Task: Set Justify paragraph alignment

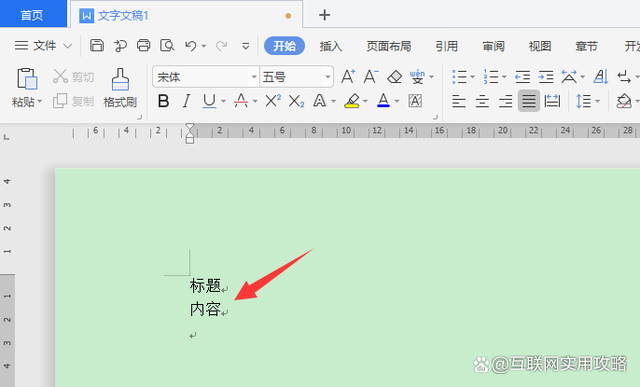Action: tap(529, 101)
